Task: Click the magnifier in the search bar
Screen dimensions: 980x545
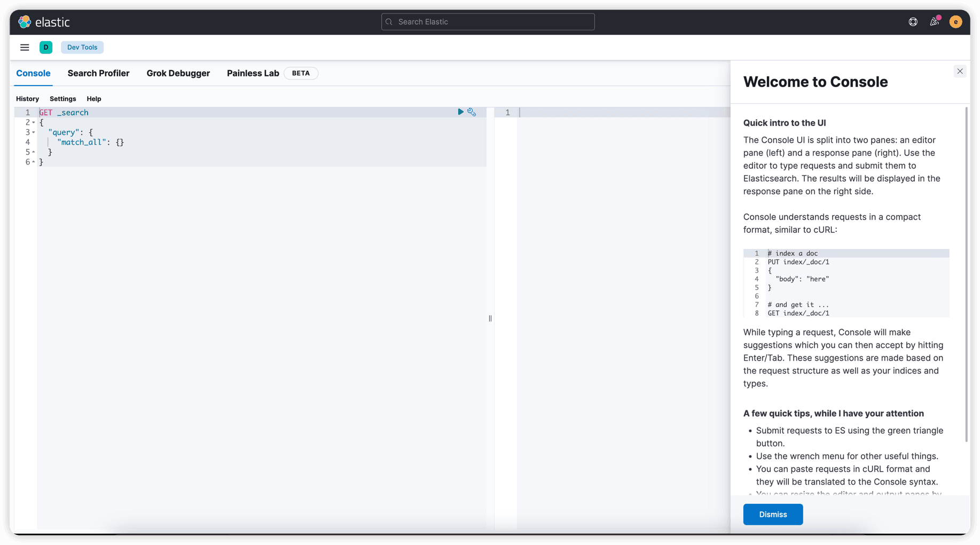Action: (389, 22)
